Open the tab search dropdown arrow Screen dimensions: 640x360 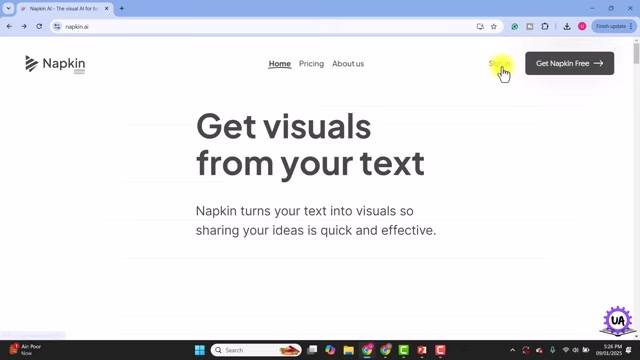pyautogui.click(x=9, y=8)
